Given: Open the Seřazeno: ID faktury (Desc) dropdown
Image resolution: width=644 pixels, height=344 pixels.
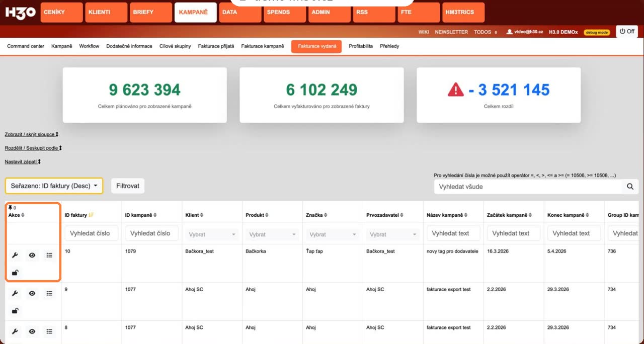Looking at the screenshot, I should pos(54,186).
